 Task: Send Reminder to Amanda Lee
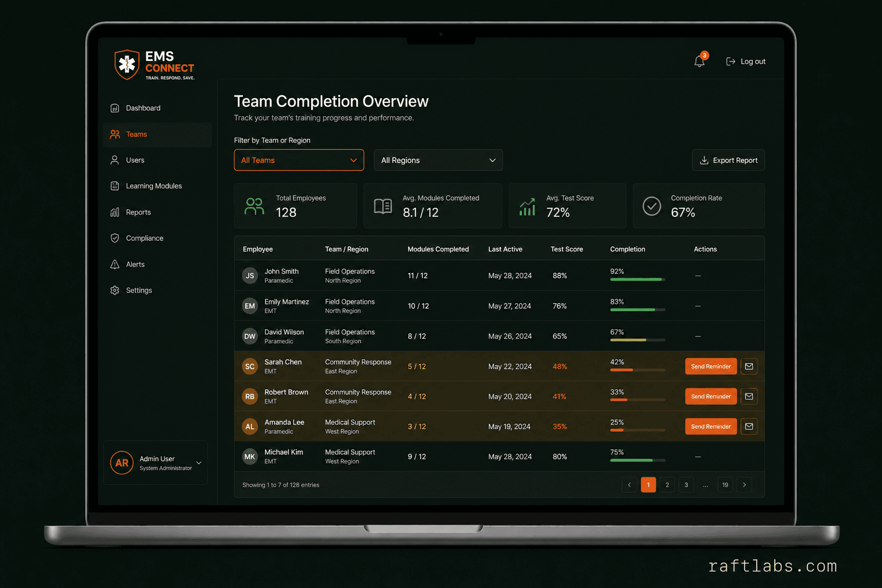(711, 426)
